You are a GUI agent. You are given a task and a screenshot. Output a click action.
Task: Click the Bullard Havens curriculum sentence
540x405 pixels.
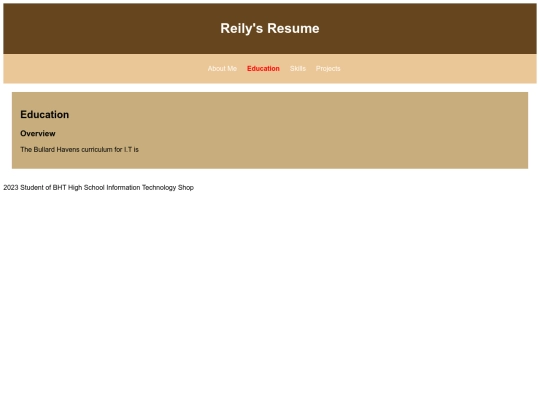79,149
